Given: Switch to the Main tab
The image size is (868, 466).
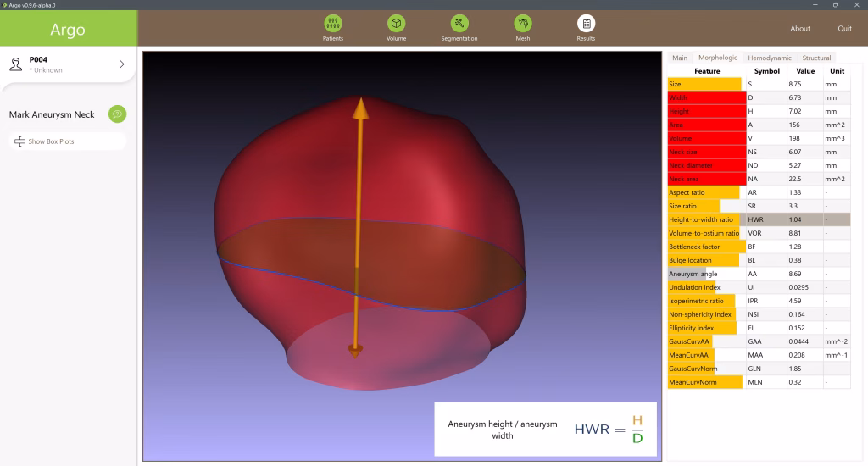Looking at the screenshot, I should coord(679,58).
